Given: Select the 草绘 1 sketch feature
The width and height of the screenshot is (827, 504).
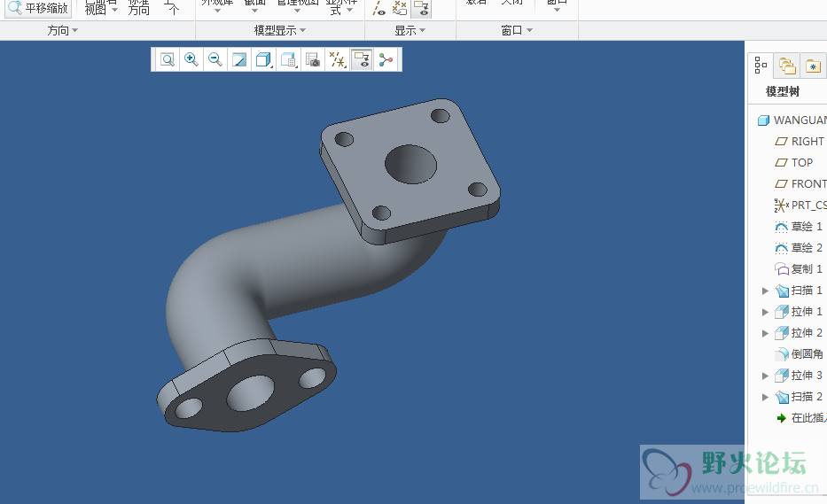Looking at the screenshot, I should (799, 227).
